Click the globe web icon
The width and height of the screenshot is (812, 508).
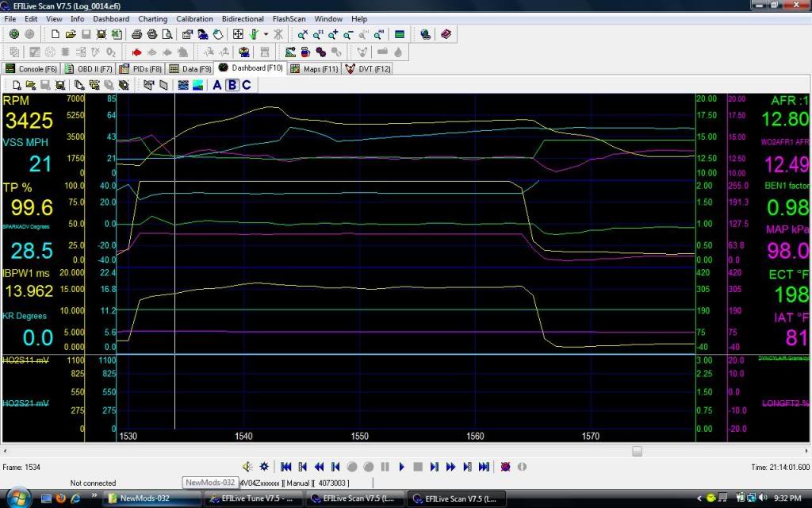426,34
